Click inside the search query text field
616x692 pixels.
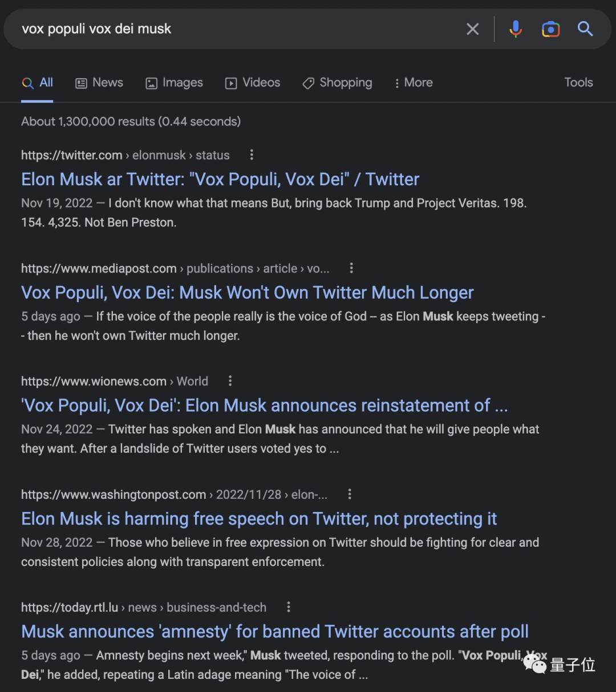point(240,29)
